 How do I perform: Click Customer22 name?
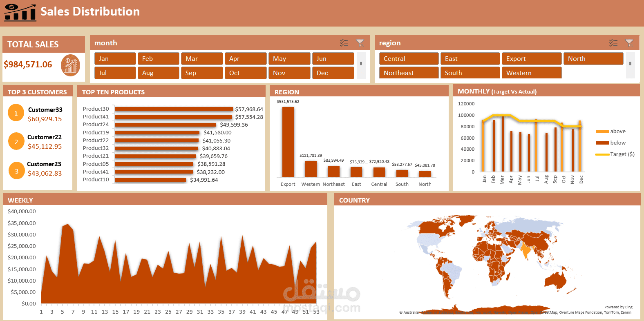pyautogui.click(x=45, y=137)
